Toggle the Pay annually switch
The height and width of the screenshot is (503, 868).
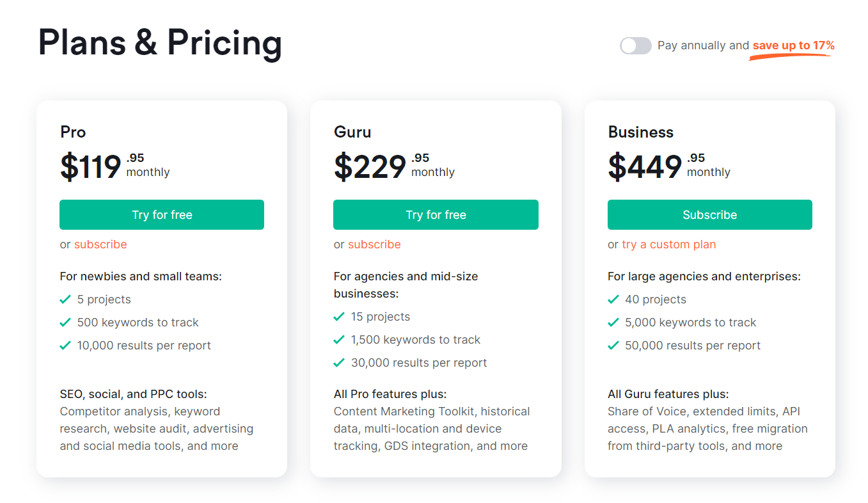pos(635,45)
